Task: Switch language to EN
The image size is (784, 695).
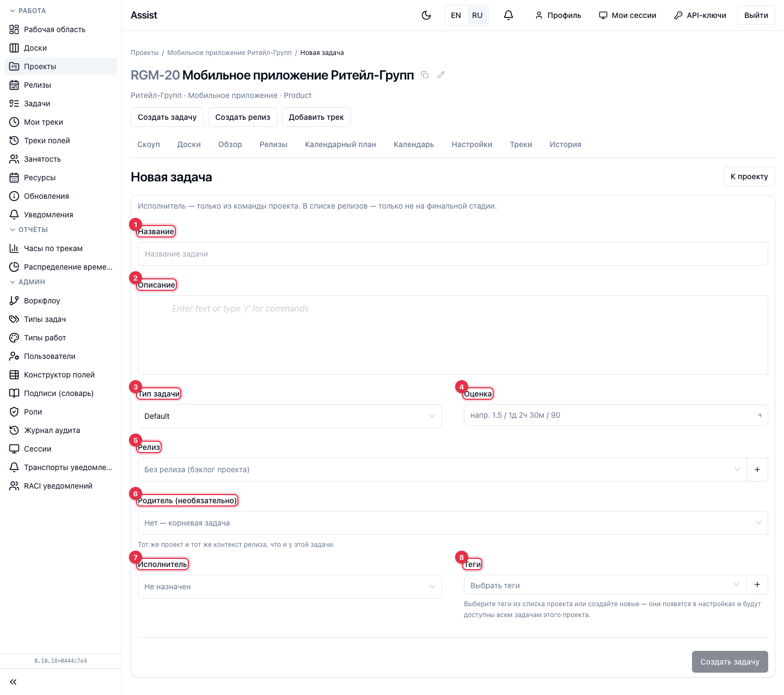Action: pyautogui.click(x=456, y=15)
